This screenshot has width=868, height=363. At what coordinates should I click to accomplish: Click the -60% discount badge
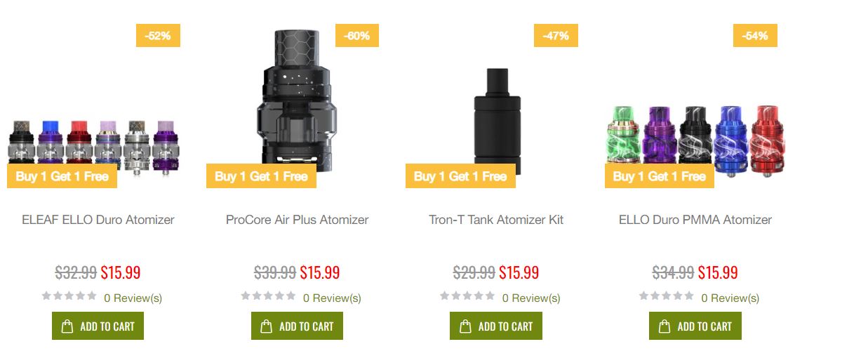pos(357,36)
